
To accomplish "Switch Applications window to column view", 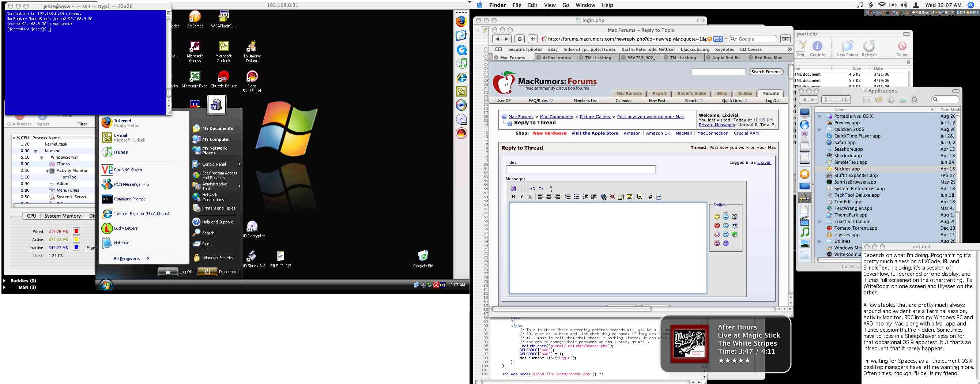I will point(845,100).
